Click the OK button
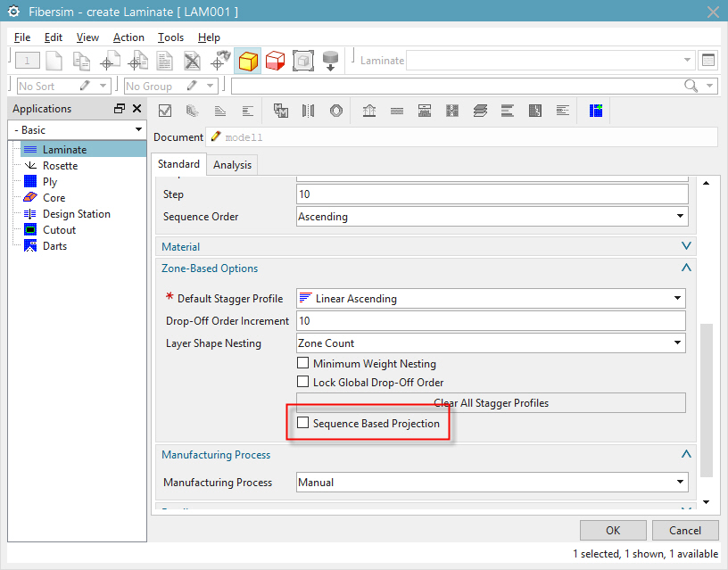The width and height of the screenshot is (728, 570). click(x=613, y=530)
